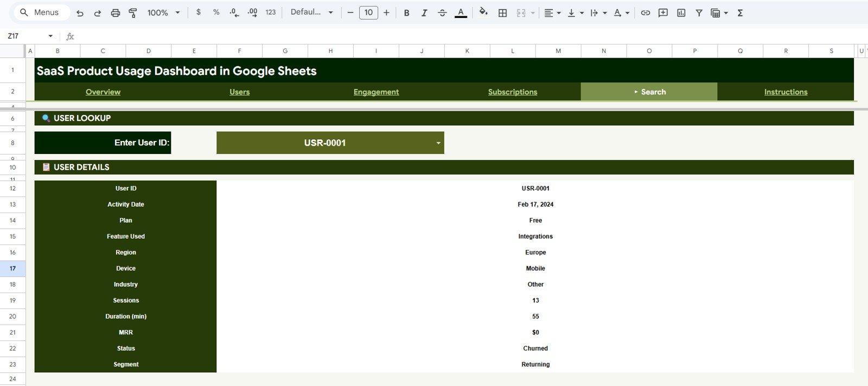Insert a link
Screen dimensions: 868x386
point(645,13)
